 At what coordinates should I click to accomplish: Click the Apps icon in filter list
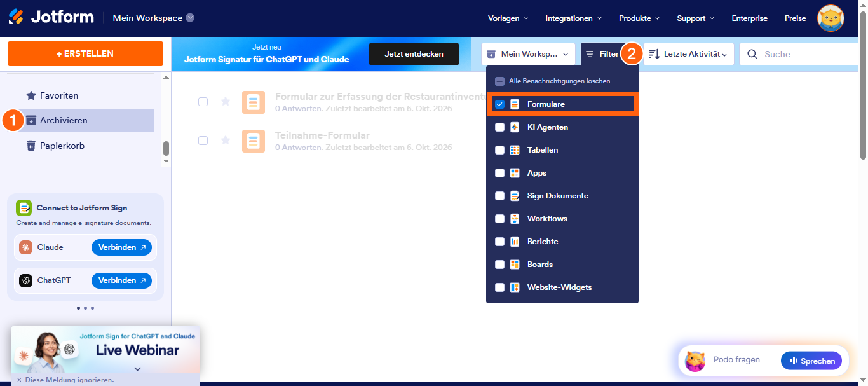[515, 173]
